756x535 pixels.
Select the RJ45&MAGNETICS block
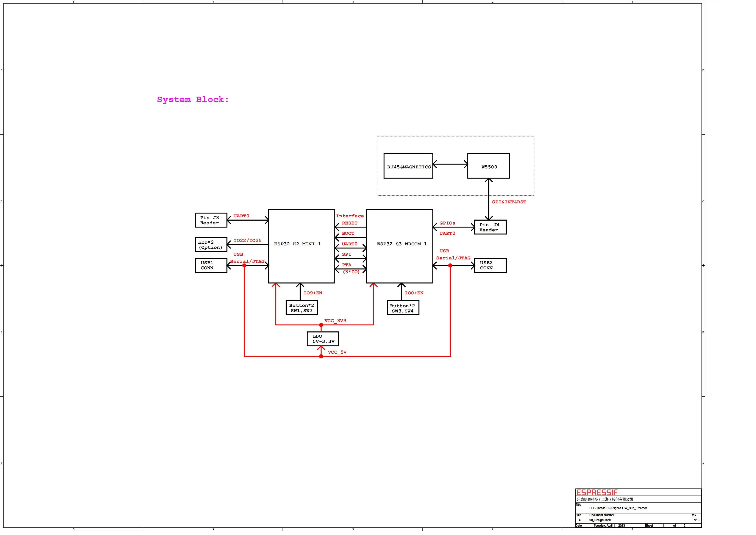pyautogui.click(x=408, y=166)
